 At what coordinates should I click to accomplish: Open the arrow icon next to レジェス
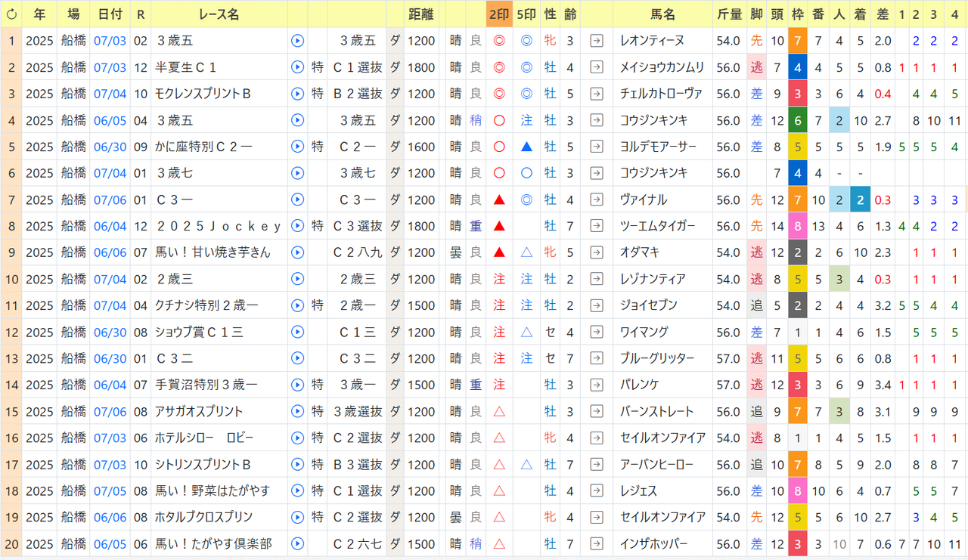597,490
